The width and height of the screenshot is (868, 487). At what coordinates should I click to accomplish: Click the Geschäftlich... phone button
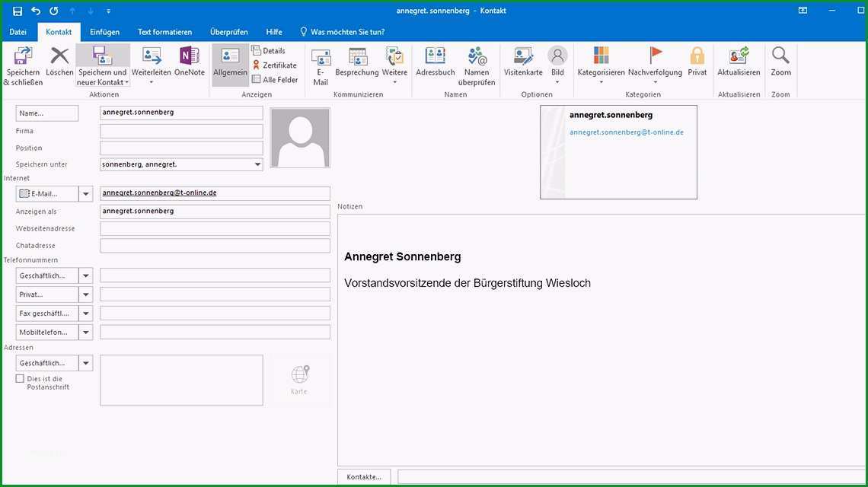[47, 275]
